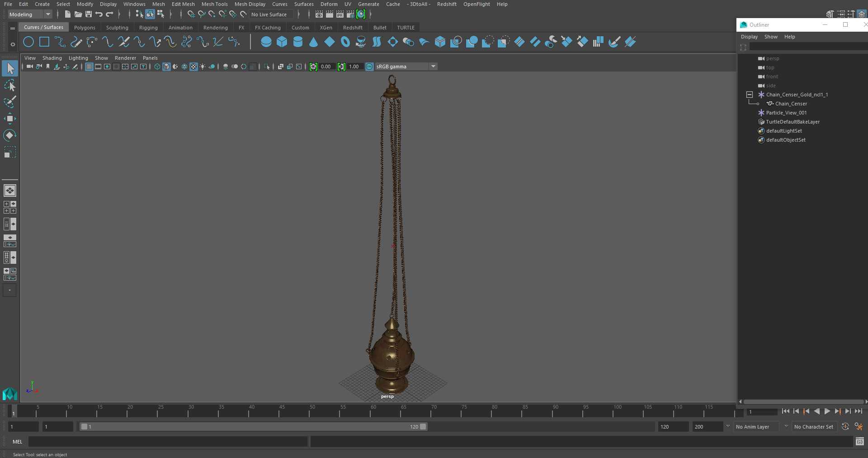Expand tool box layout options arrow

[9, 290]
